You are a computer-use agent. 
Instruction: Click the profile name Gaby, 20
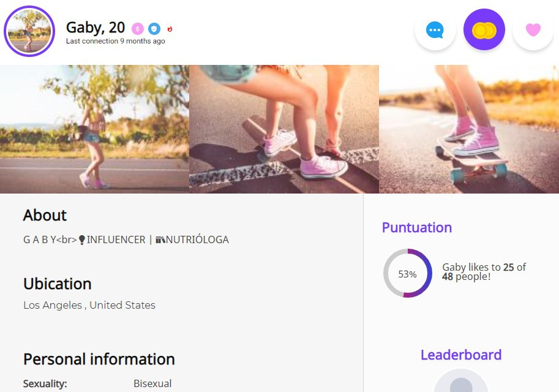(96, 28)
